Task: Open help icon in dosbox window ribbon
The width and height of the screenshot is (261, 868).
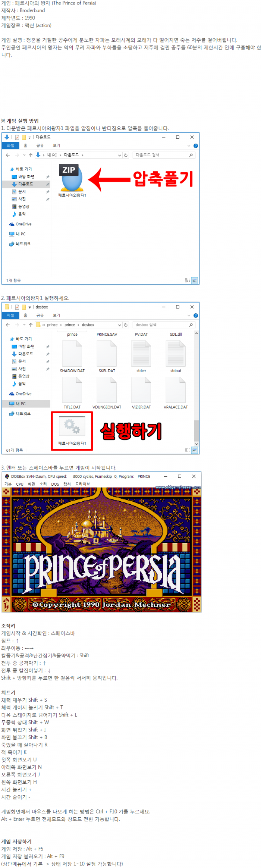Action: pos(196,316)
